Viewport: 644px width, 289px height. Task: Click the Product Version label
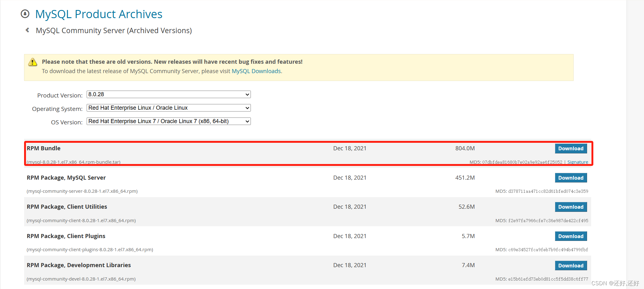pos(60,95)
